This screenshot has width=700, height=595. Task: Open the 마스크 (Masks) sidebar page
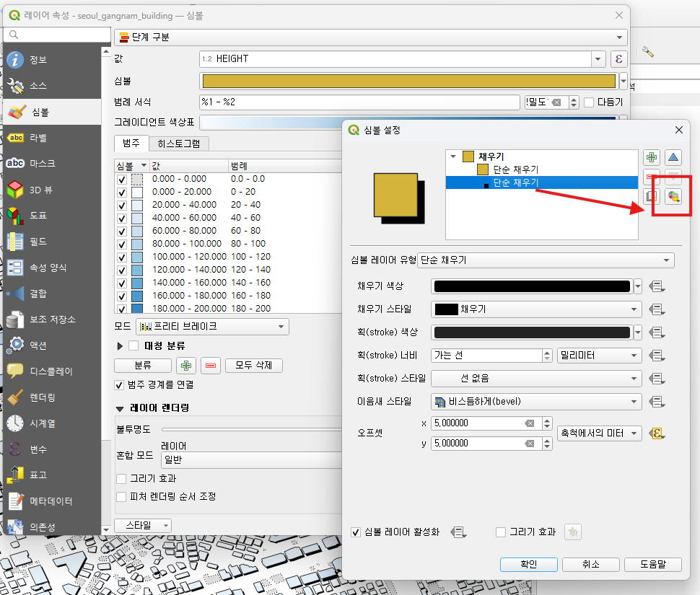coord(52,164)
